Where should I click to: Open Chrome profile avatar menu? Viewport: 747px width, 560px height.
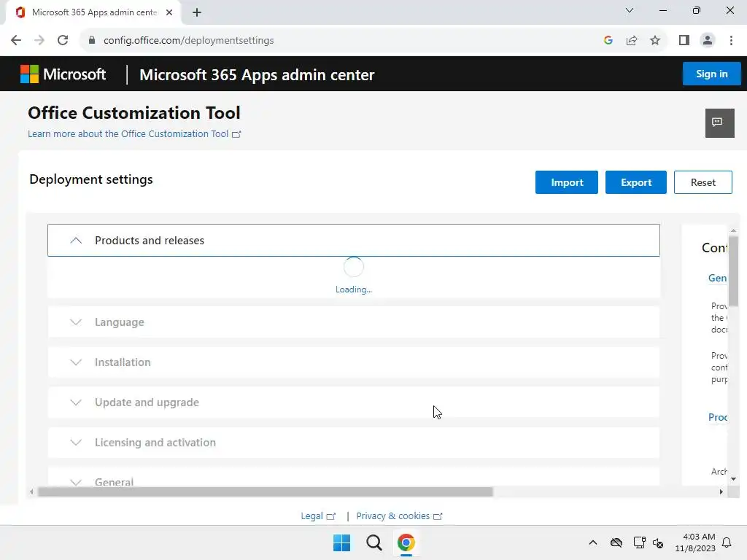coord(707,41)
